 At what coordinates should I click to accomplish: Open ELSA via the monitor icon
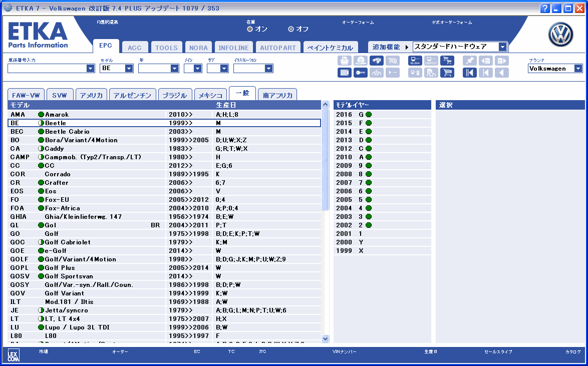[x=415, y=61]
